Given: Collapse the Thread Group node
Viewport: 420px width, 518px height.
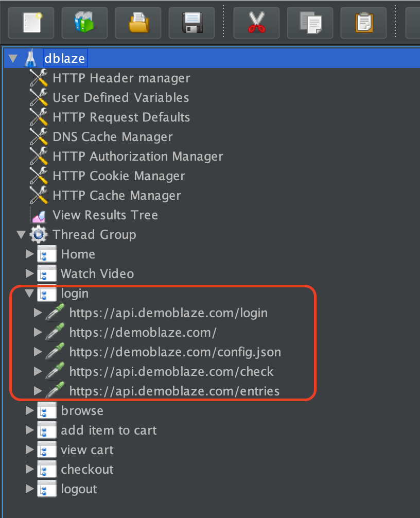Looking at the screenshot, I should point(21,235).
